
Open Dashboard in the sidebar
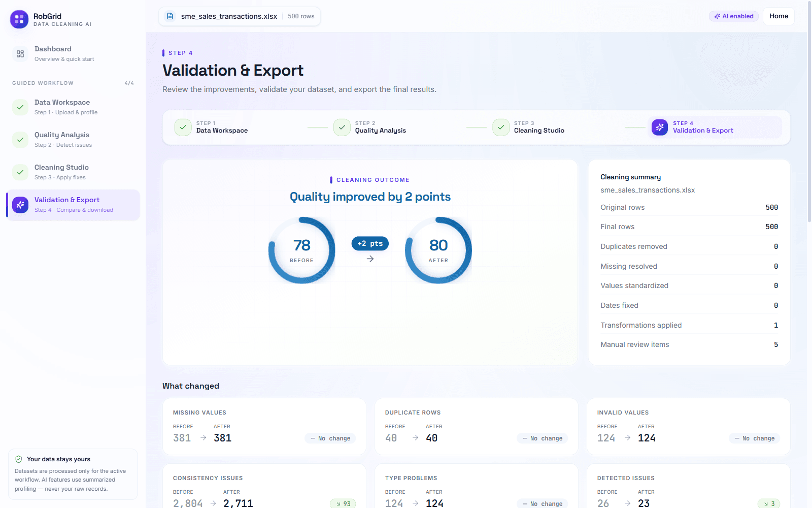(x=73, y=54)
